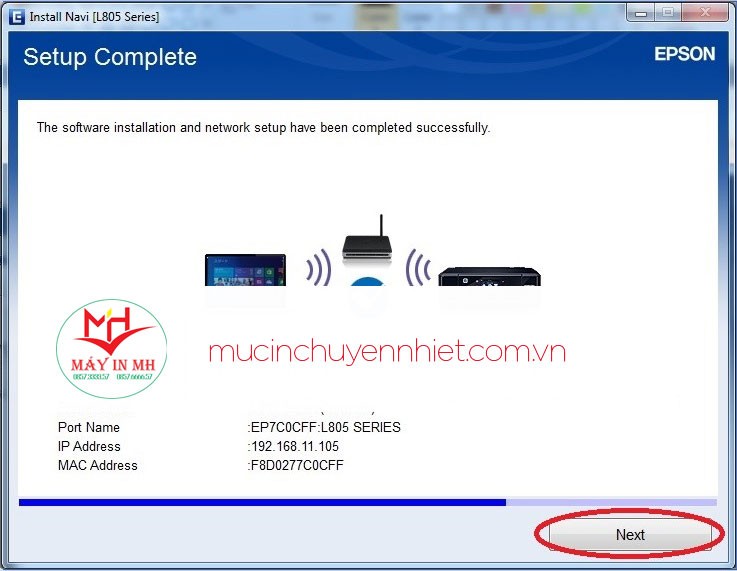This screenshot has width=737, height=571.
Task: Click the blue installation progress bar
Action: tap(262, 502)
